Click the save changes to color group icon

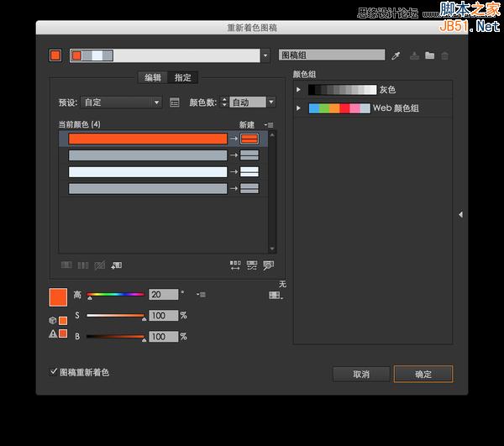414,55
